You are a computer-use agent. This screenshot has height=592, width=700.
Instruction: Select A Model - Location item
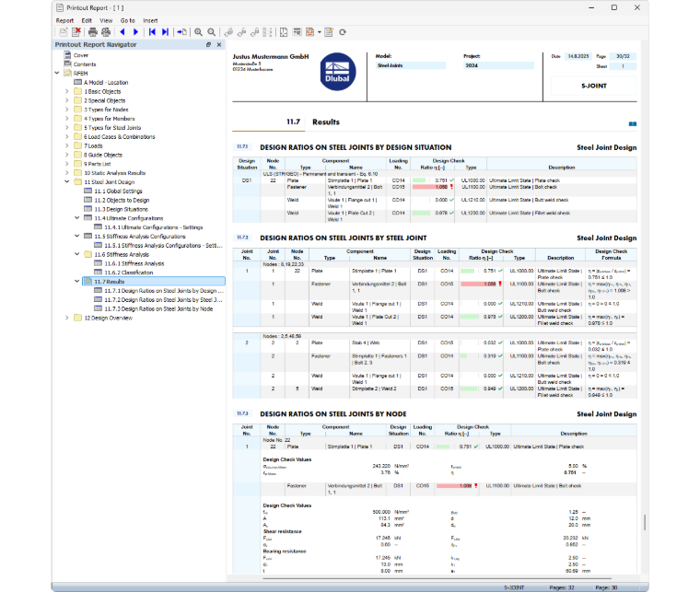pos(106,83)
